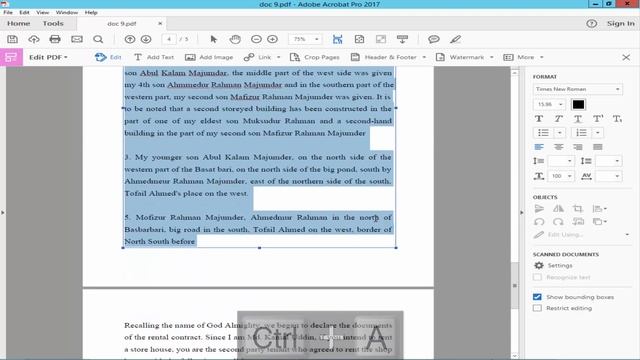Enable Restrict editing checkbox

click(x=537, y=308)
